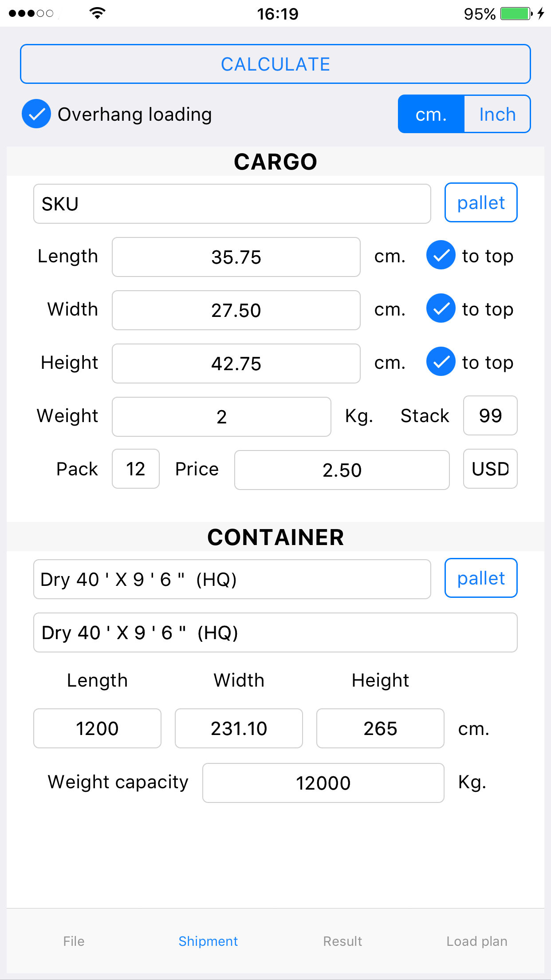Image resolution: width=551 pixels, height=980 pixels.
Task: Open the USD currency selector
Action: click(490, 469)
